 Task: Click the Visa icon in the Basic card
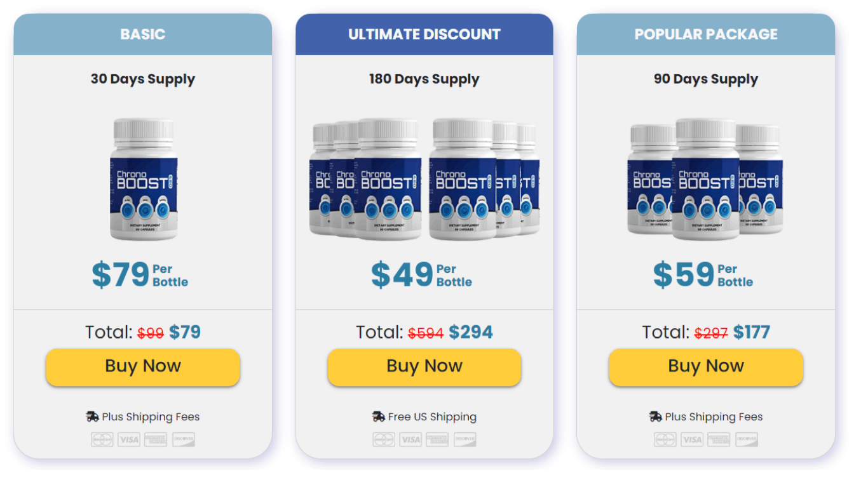click(x=128, y=439)
